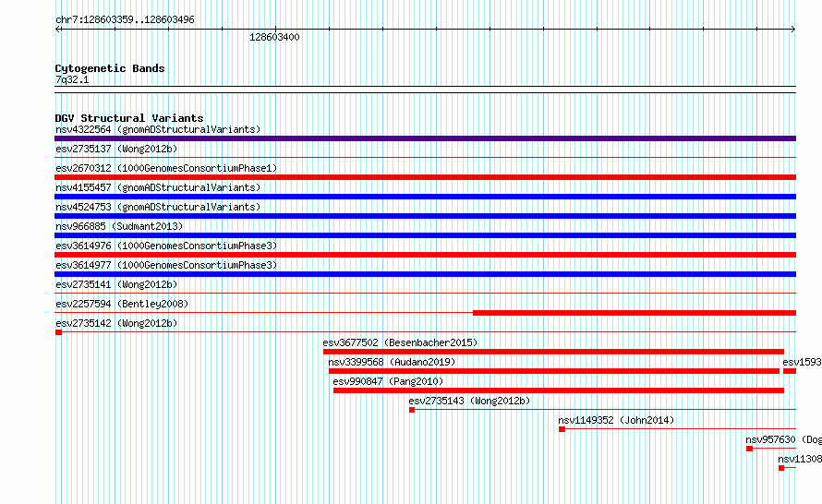
Task: Click the 128603400 ruler position label
Action: [x=274, y=37]
